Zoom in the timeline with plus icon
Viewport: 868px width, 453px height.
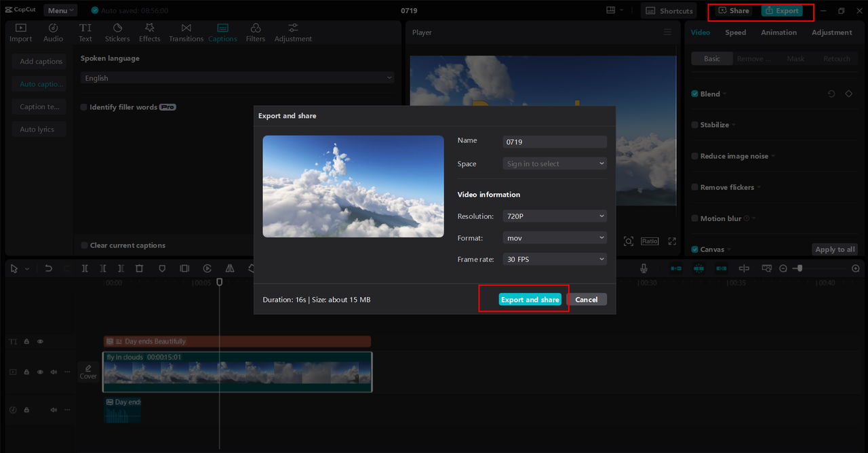point(856,269)
